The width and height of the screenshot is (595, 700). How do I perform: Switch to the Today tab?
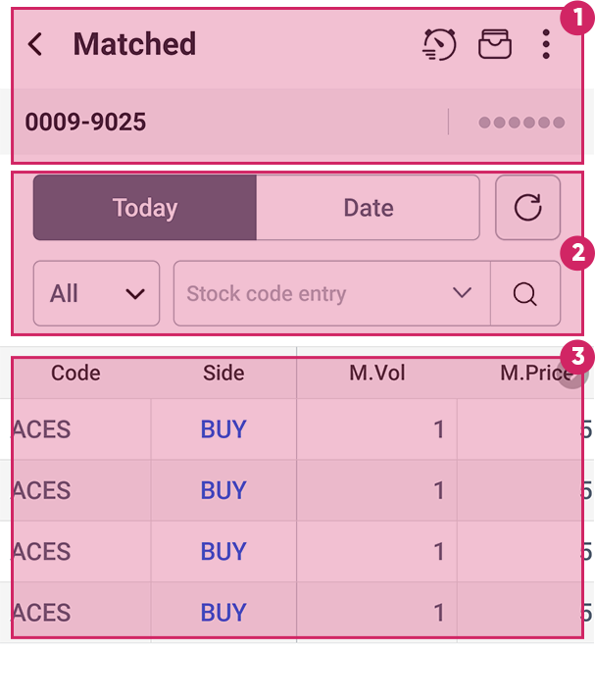point(145,208)
